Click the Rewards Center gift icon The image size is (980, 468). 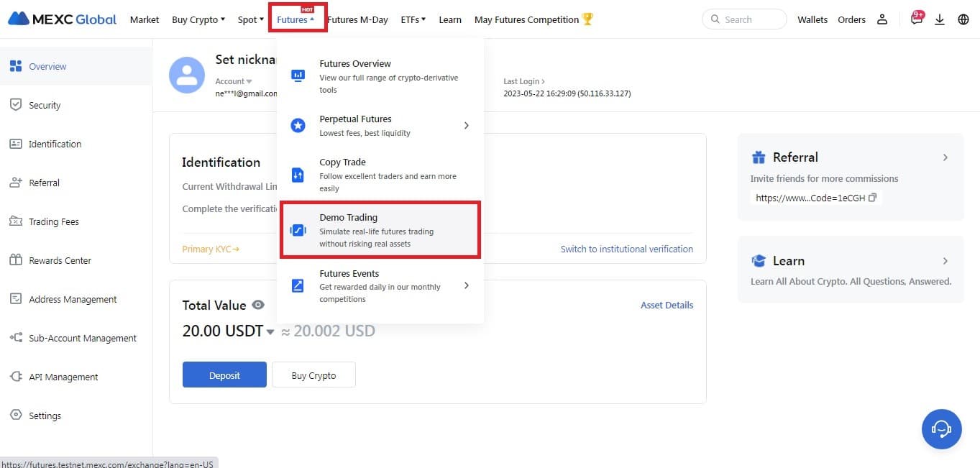point(16,260)
